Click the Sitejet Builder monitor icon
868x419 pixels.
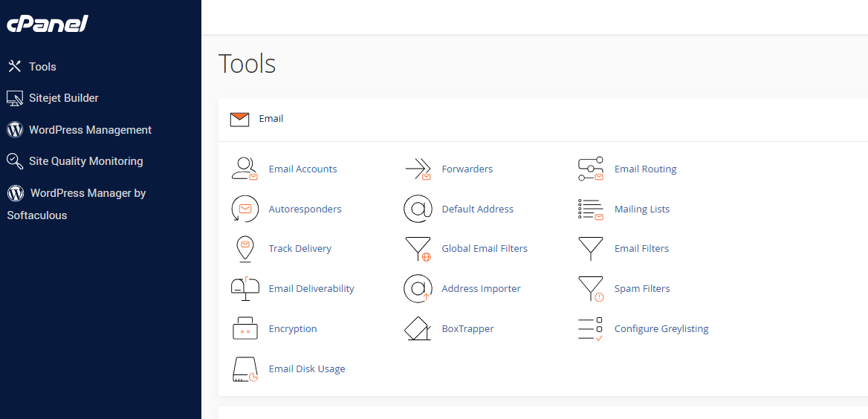tap(14, 99)
